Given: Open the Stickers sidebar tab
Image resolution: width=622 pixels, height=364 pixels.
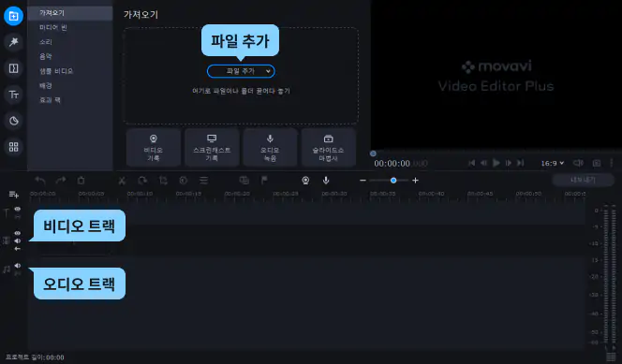Looking at the screenshot, I should [13, 121].
